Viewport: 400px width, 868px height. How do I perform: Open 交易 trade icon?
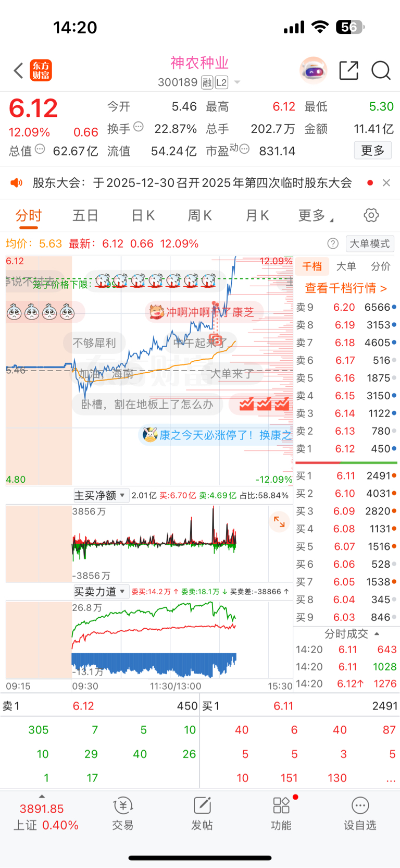click(123, 813)
